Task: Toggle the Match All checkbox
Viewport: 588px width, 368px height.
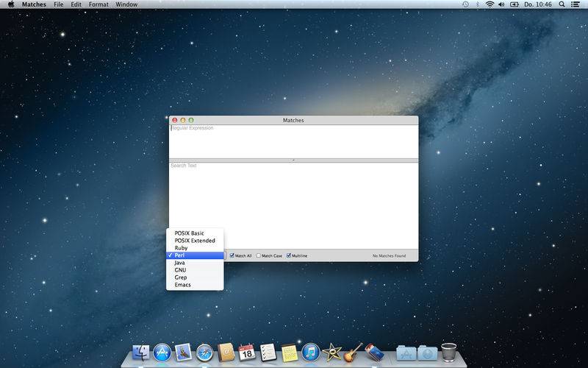Action: point(232,255)
